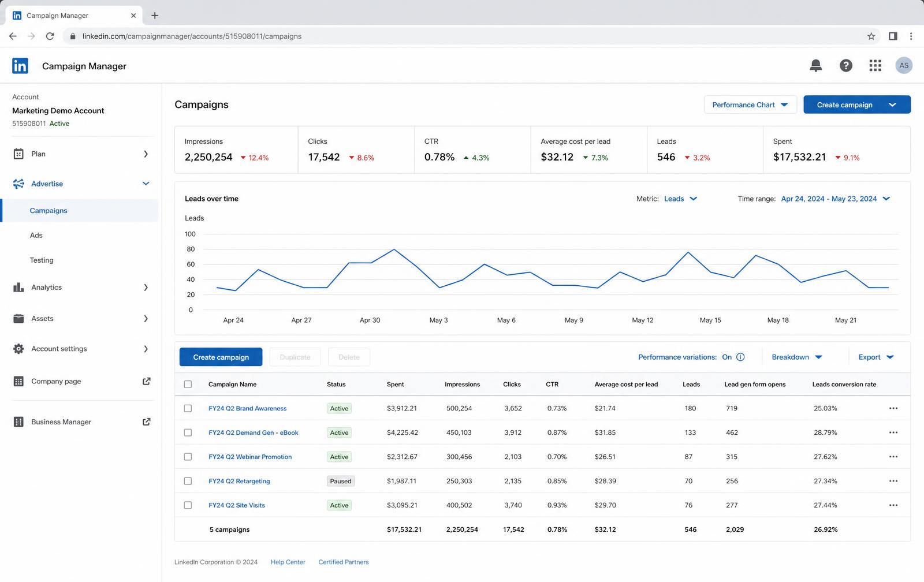This screenshot has width=924, height=582.
Task: Change the Metric dropdown from Leads
Action: (680, 199)
